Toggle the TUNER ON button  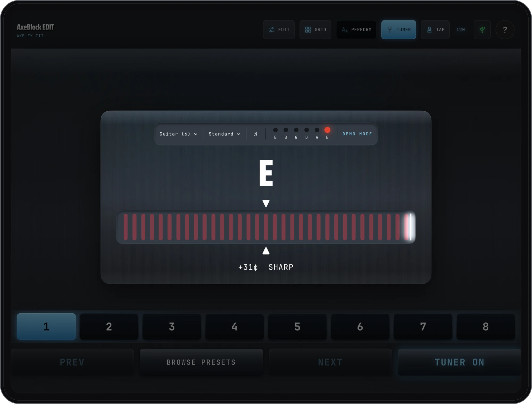click(459, 362)
